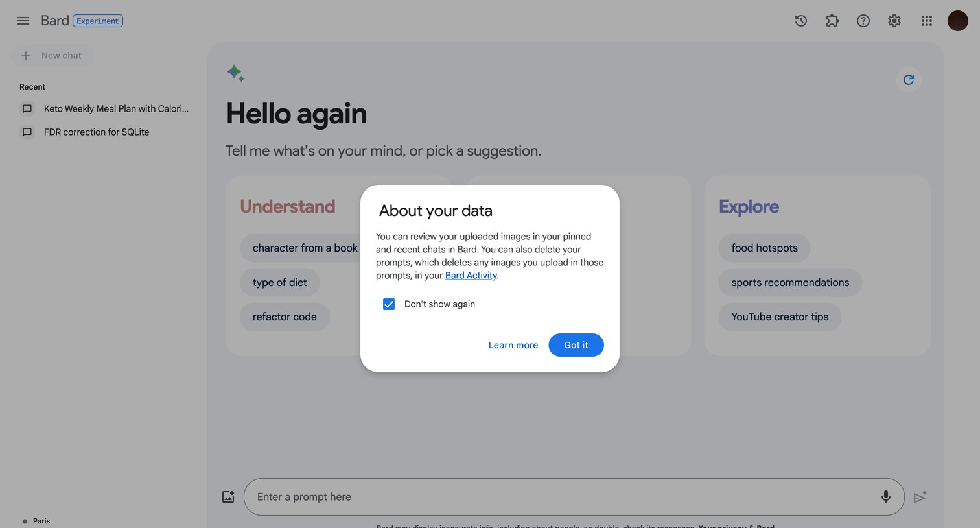Screen dimensions: 980x528
Task: Click the Experiment badge next to Bard
Action: 98,21
